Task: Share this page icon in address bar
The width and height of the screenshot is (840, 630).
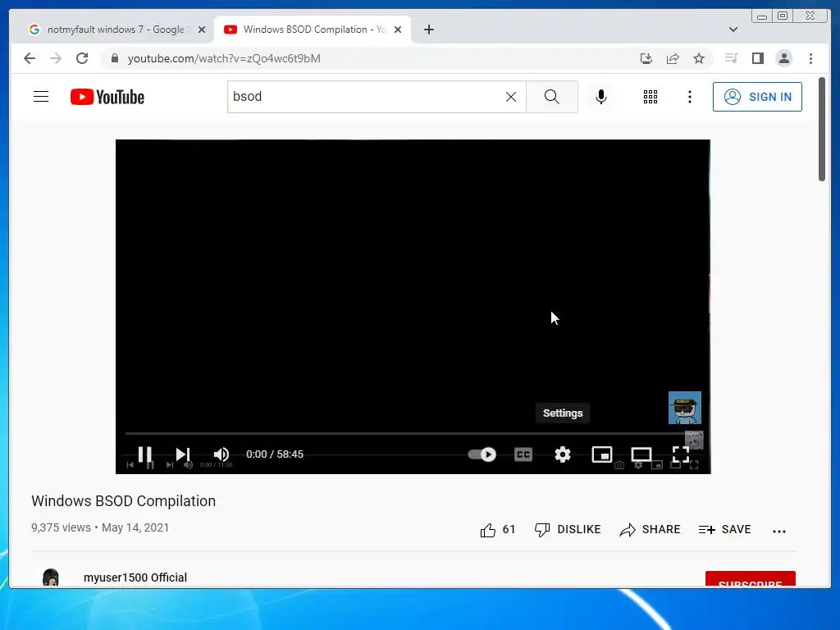Action: point(673,58)
